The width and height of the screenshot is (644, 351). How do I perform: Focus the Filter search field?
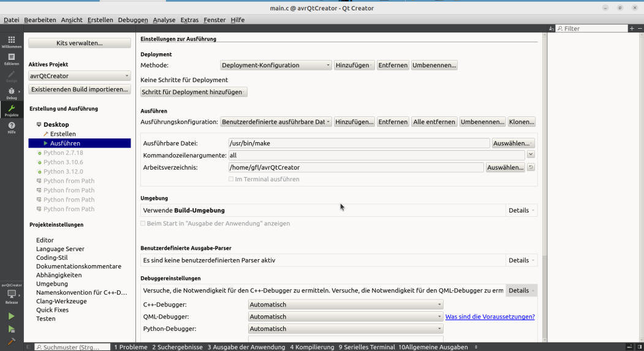click(591, 28)
